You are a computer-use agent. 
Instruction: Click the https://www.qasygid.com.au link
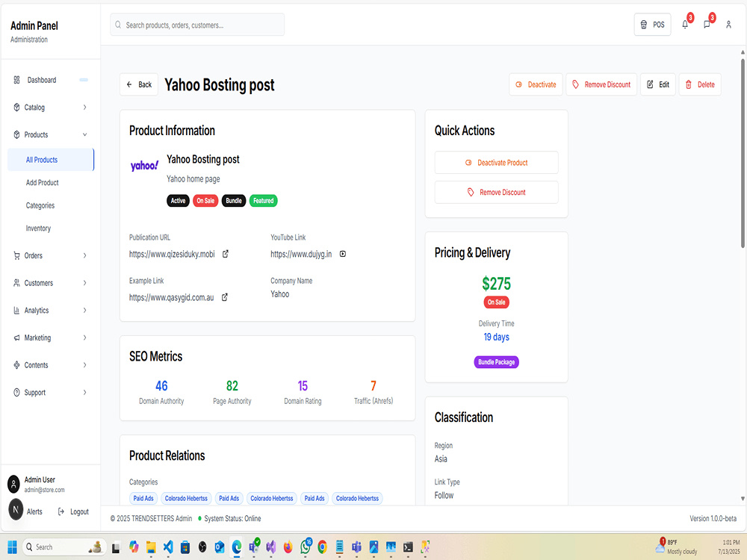point(172,298)
